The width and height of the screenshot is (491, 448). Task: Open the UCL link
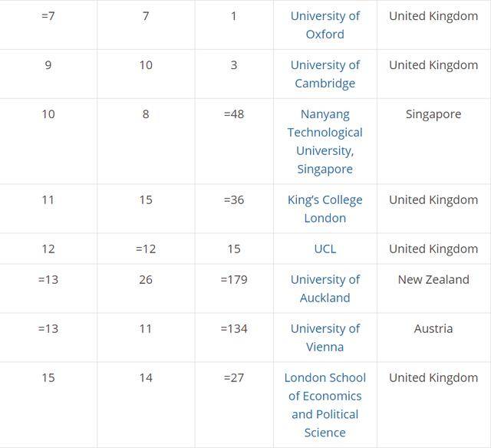(325, 249)
